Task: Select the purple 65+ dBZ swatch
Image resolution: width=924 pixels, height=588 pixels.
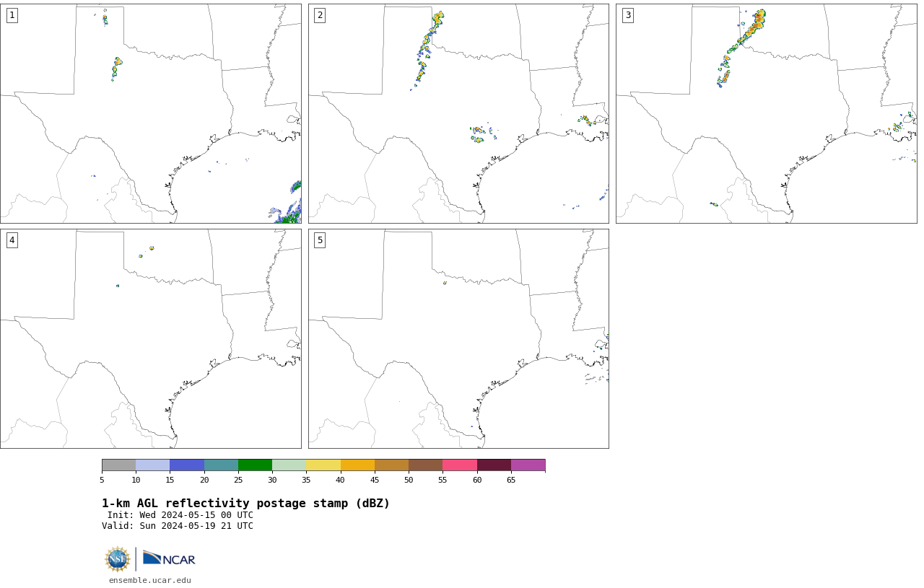Action: 528,465
